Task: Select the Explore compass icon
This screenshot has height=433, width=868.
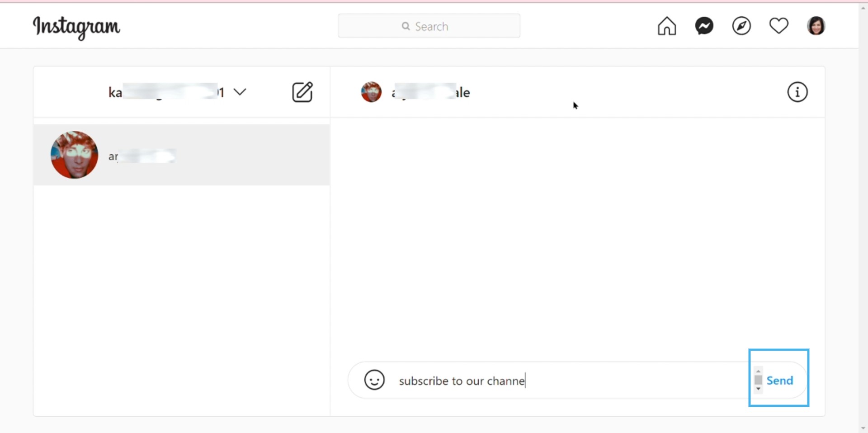Action: 741,26
